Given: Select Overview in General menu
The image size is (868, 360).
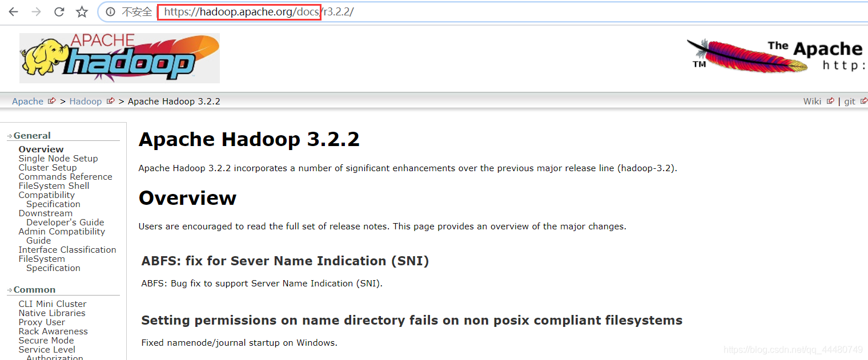Looking at the screenshot, I should (41, 149).
